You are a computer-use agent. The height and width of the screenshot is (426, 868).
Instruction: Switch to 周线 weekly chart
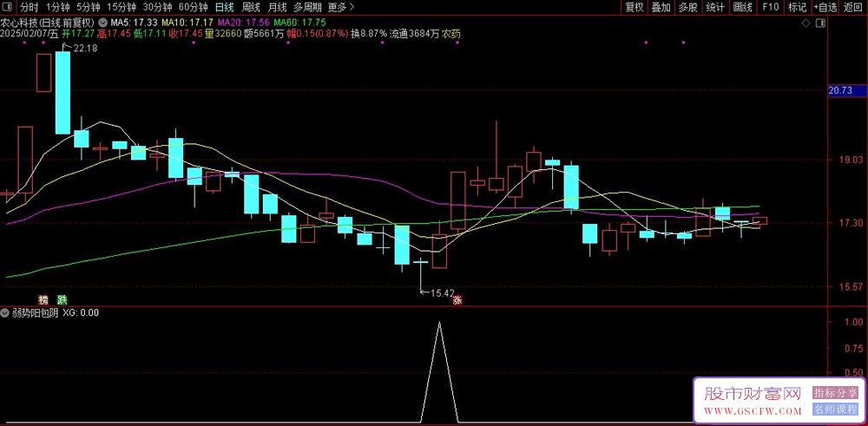(x=251, y=7)
